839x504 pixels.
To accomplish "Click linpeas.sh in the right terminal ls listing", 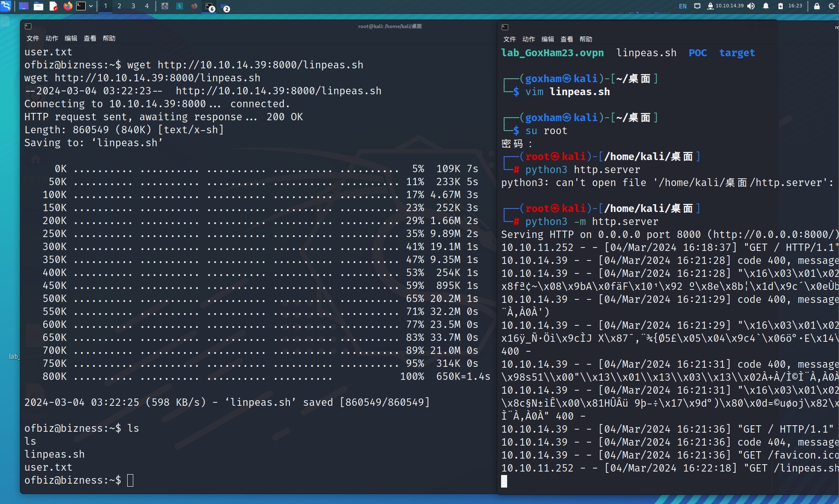I will tap(646, 53).
